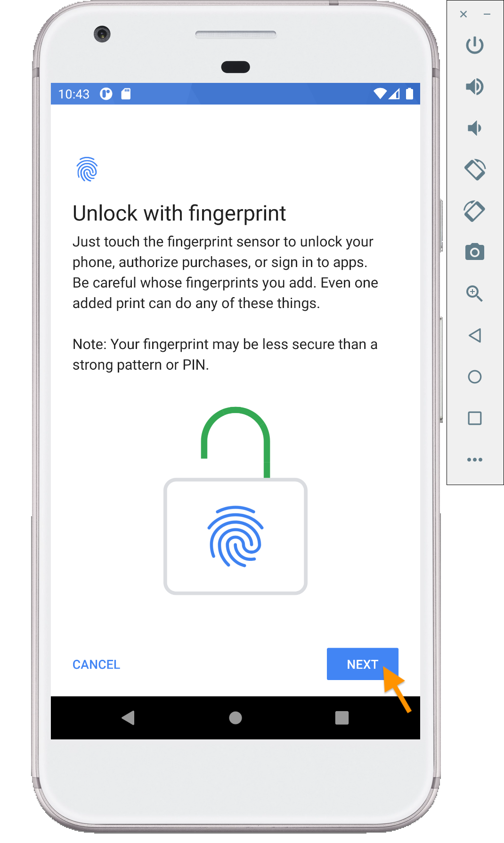Click the emulator sidebar back triangle
The width and height of the screenshot is (504, 843).
pyautogui.click(x=474, y=335)
